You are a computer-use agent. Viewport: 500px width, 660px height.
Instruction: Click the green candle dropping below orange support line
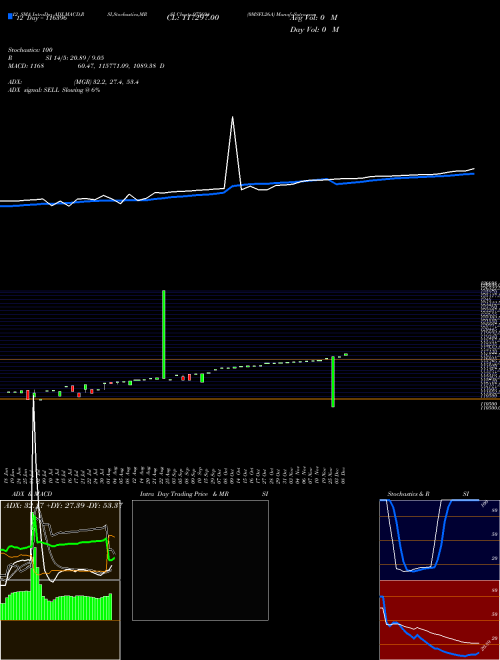click(x=333, y=381)
